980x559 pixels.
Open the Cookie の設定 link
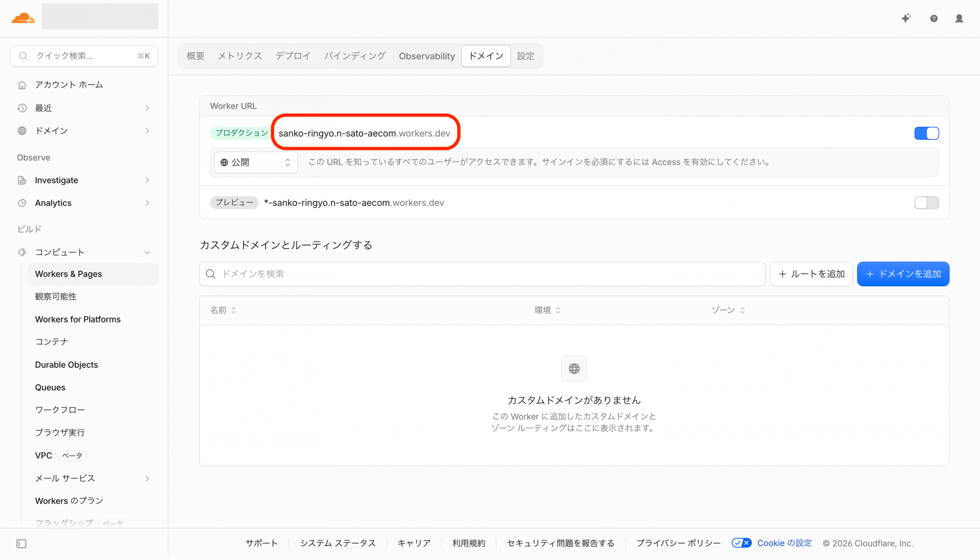click(784, 543)
